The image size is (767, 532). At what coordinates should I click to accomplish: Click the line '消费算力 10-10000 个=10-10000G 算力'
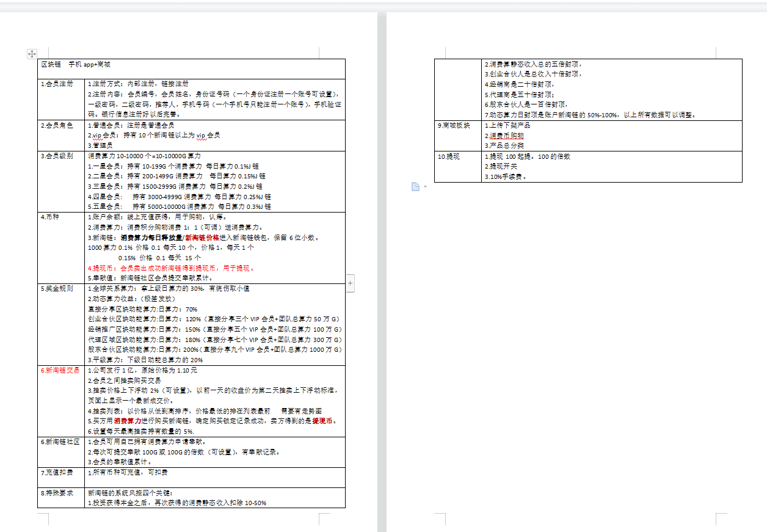(145, 156)
